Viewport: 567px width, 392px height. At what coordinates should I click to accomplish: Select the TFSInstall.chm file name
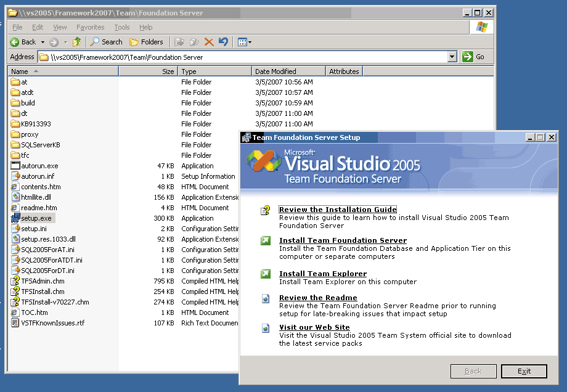(x=43, y=292)
